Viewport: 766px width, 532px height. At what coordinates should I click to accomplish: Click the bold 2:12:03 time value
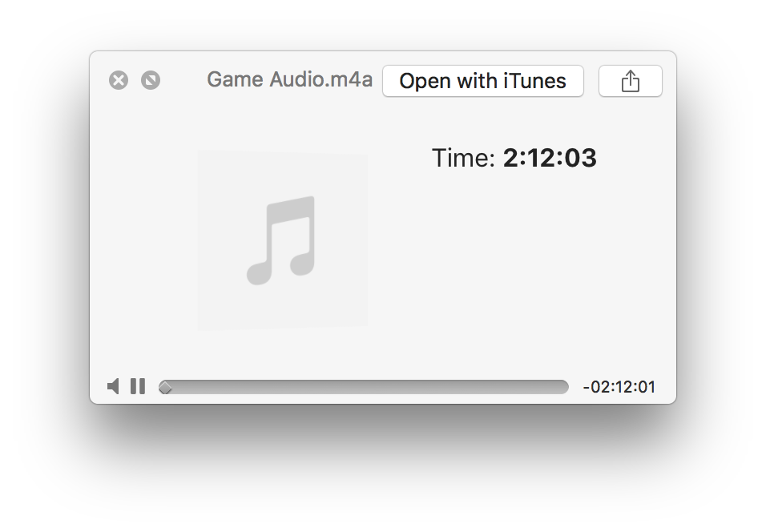click(550, 159)
